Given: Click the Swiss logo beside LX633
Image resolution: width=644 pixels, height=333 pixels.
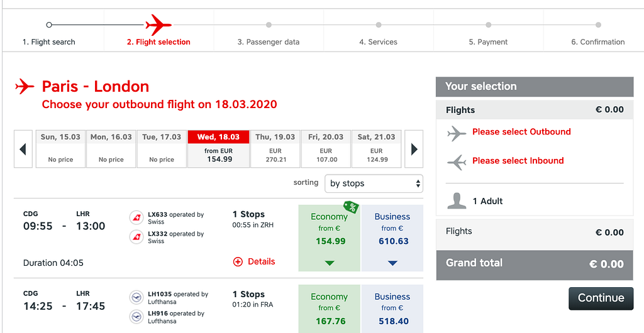Looking at the screenshot, I should click(x=135, y=218).
